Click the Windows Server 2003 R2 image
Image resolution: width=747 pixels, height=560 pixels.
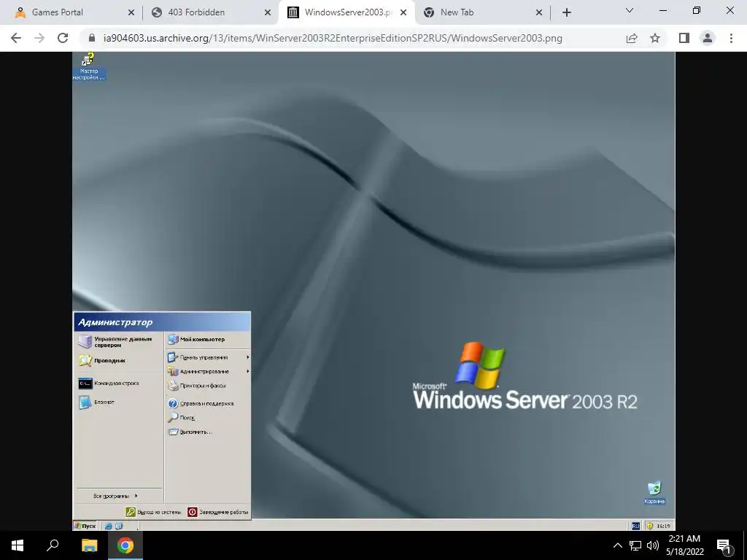(373, 291)
